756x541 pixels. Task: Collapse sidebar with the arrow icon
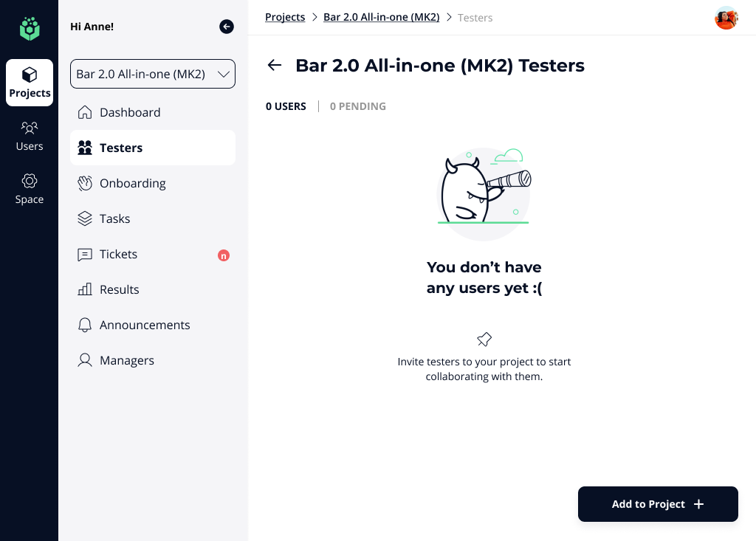point(227,27)
